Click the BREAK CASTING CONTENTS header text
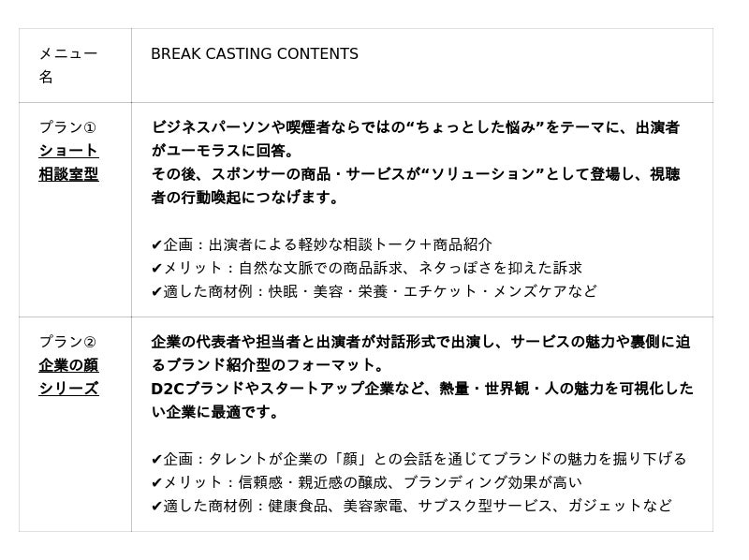Screen dimensions: 749x560 pyautogui.click(x=255, y=54)
